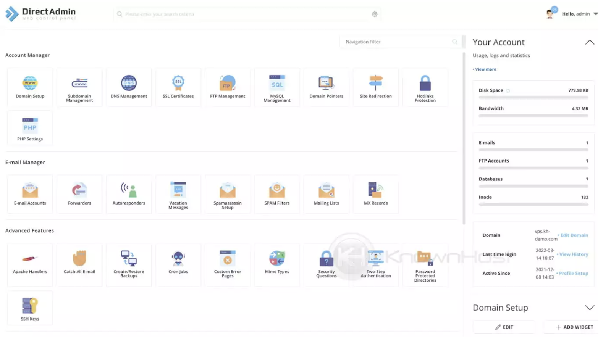The image size is (611, 364).
Task: Click the Navigation Filter search icon
Action: pyautogui.click(x=454, y=42)
